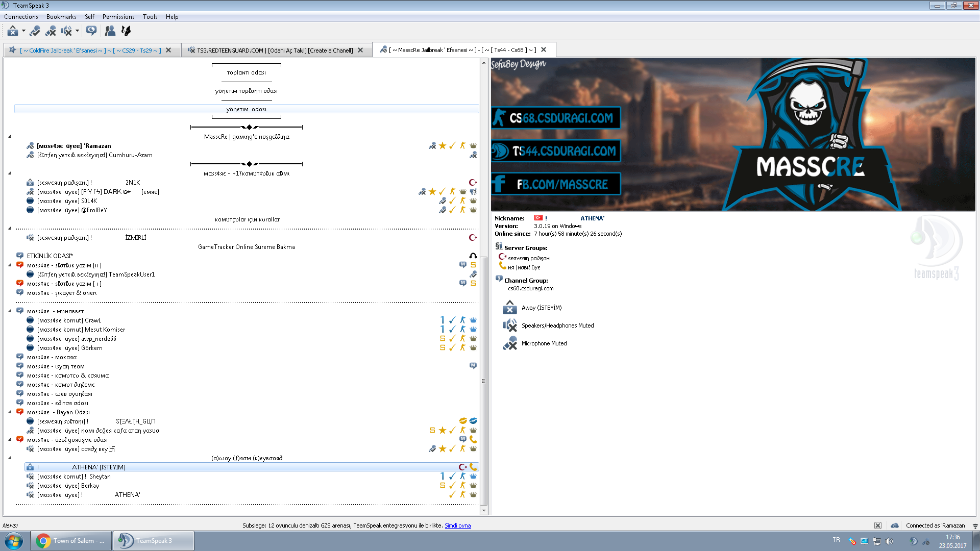
Task: Click the Speakers/Headphones Muted icon in info panel
Action: 509,325
